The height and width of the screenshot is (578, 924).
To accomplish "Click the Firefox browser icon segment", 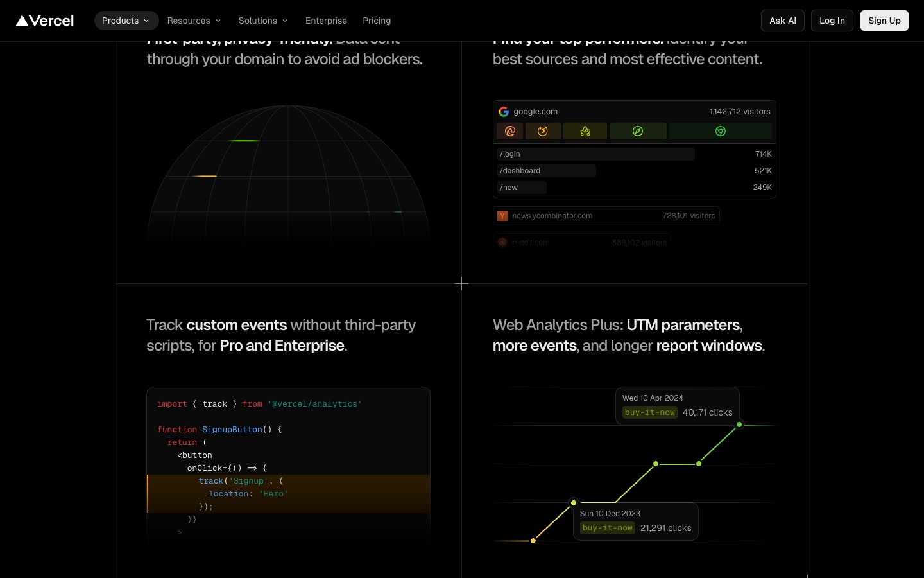I will [543, 131].
